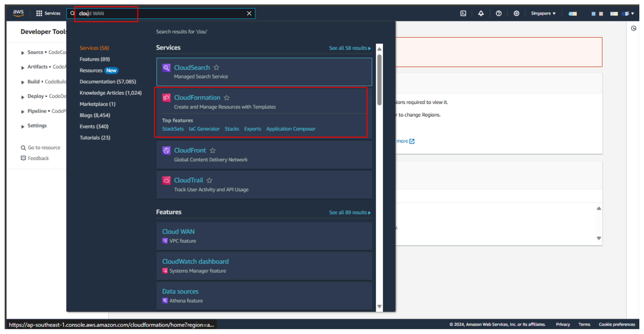
Task: Open the AWS home logo
Action: 18,13
